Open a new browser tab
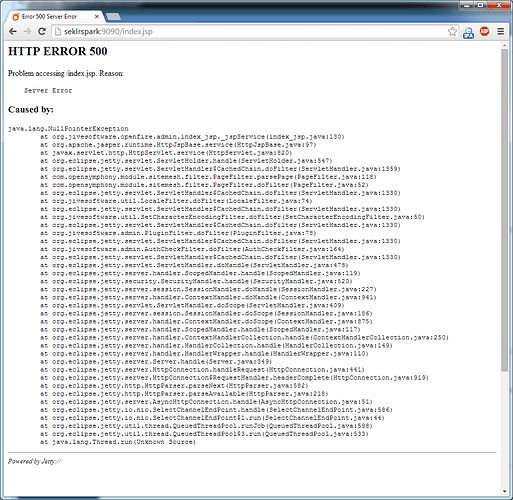 113,17
